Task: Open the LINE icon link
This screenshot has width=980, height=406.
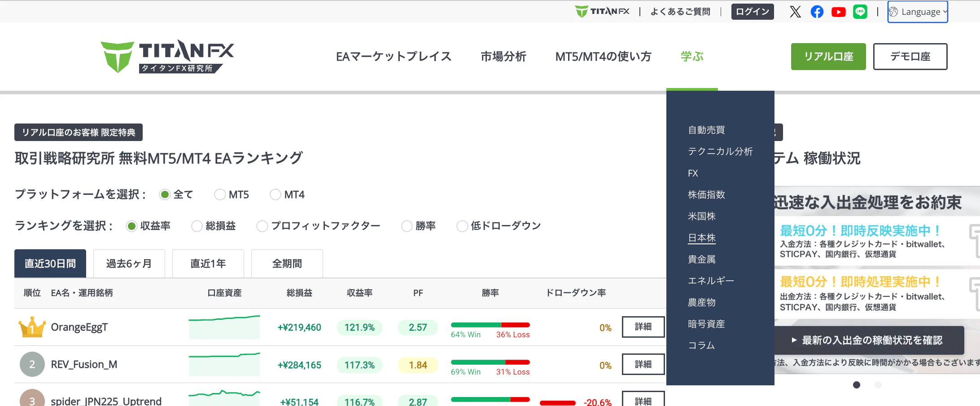Action: coord(860,12)
